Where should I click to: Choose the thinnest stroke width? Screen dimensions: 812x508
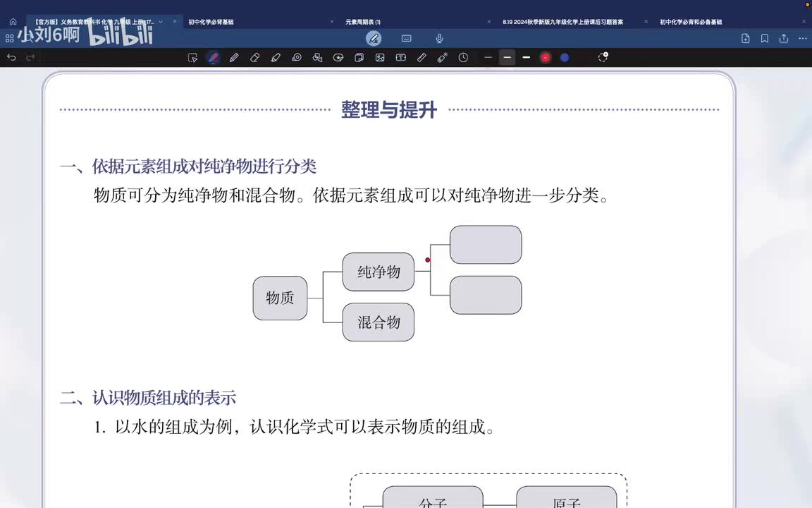coord(488,58)
